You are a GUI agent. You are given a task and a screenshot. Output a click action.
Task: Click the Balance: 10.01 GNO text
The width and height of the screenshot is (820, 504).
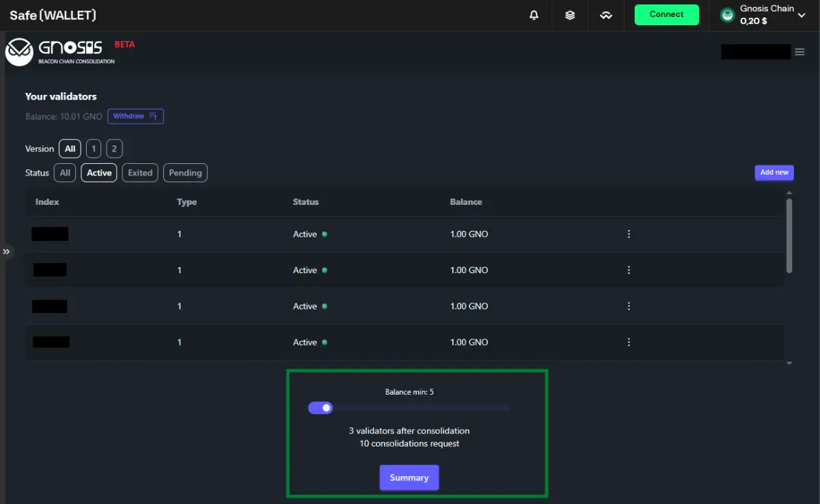64,117
